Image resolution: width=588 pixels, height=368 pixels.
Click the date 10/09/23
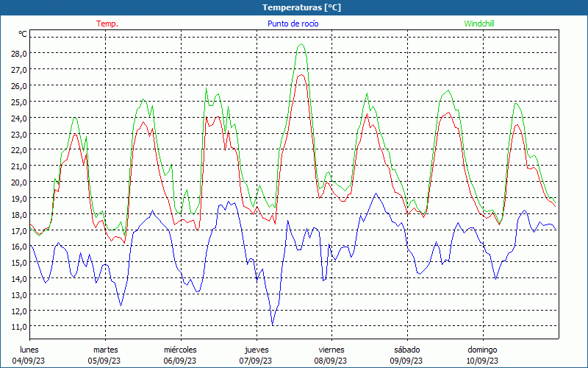coord(482,361)
